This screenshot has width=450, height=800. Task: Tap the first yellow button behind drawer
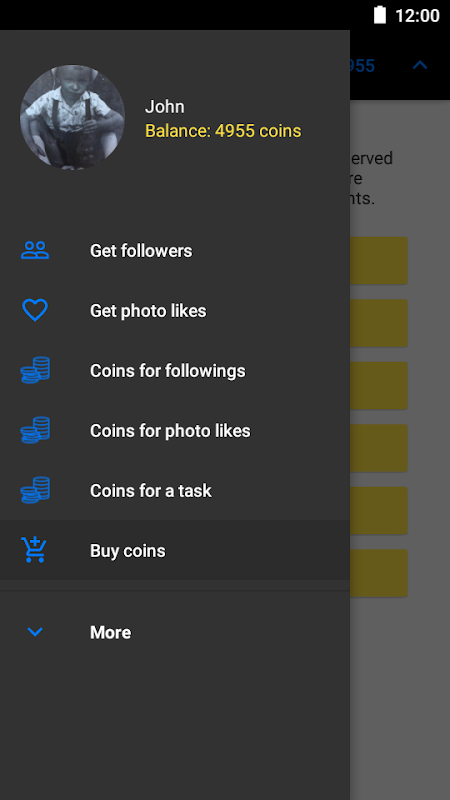tap(379, 260)
